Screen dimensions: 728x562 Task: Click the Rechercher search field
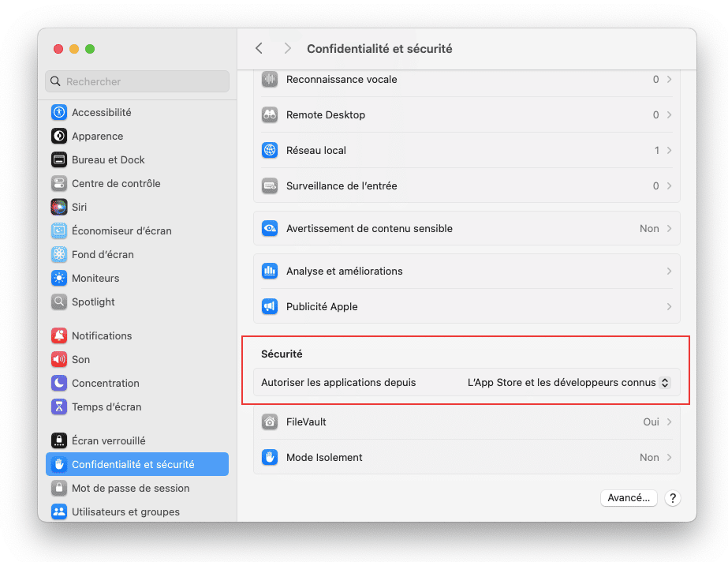pyautogui.click(x=137, y=81)
